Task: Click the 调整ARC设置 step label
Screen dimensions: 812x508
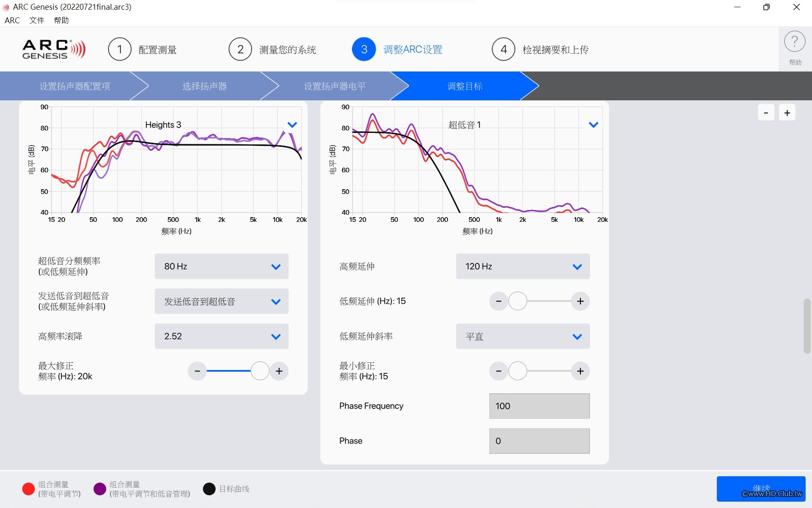Action: coord(413,50)
